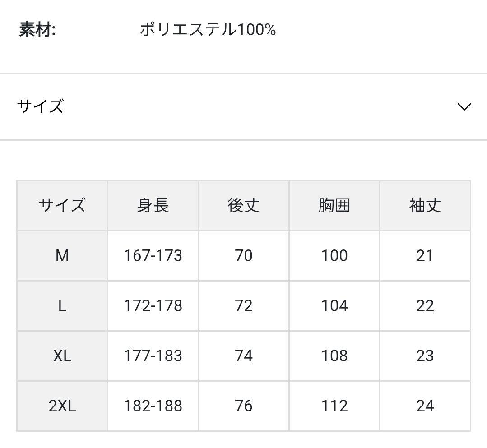Click the 身長 column header

pos(153,206)
